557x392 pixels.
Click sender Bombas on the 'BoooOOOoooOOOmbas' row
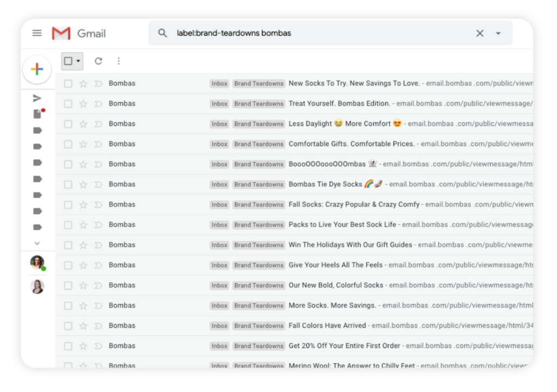[122, 164]
